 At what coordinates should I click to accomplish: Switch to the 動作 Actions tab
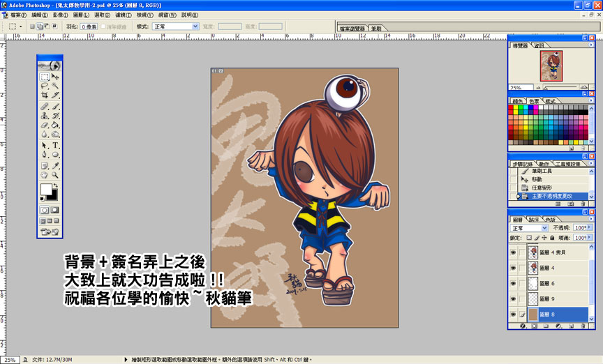[544, 164]
